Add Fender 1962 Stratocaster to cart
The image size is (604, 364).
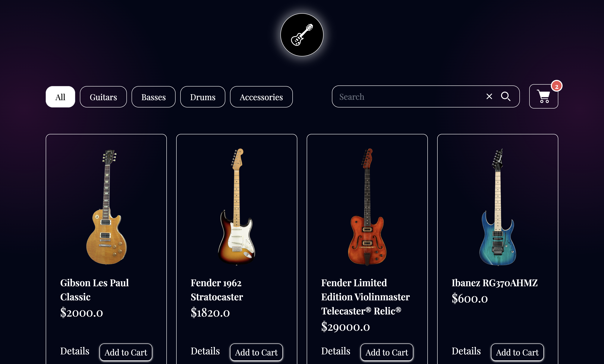point(256,352)
